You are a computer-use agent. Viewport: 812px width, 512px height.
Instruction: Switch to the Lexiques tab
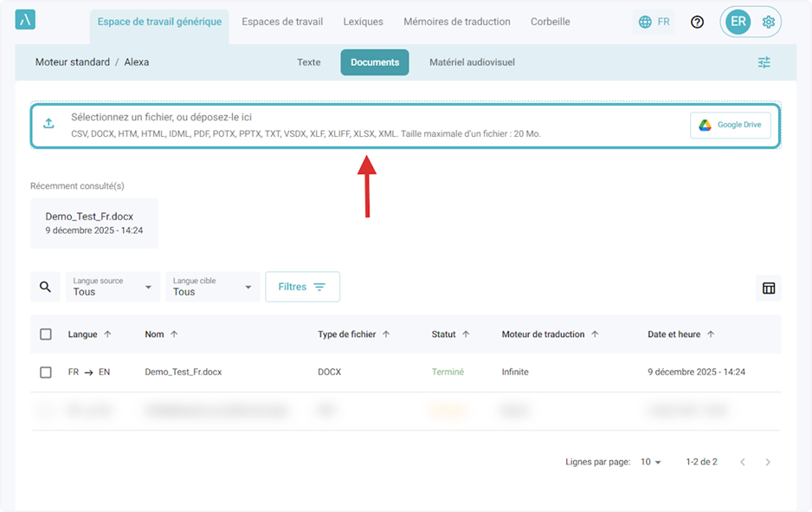(x=363, y=22)
